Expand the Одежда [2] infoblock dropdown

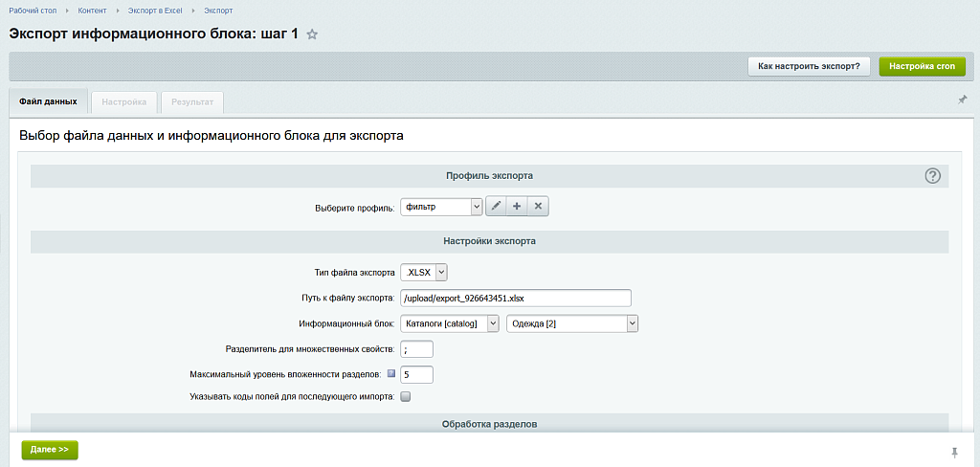point(572,323)
